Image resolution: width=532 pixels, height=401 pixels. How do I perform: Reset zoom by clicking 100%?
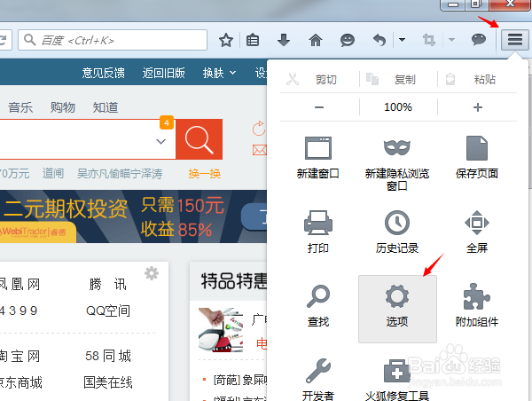click(398, 107)
